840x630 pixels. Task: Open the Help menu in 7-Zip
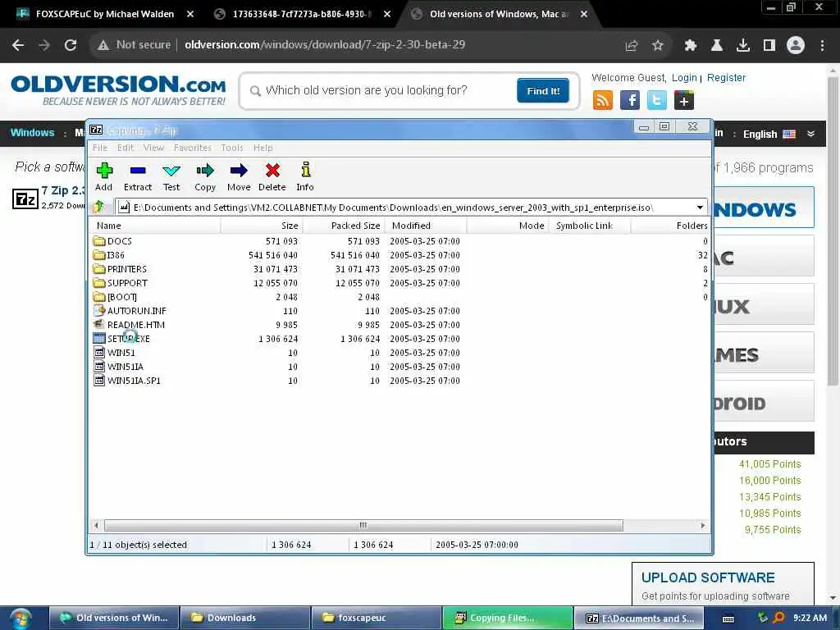point(262,148)
